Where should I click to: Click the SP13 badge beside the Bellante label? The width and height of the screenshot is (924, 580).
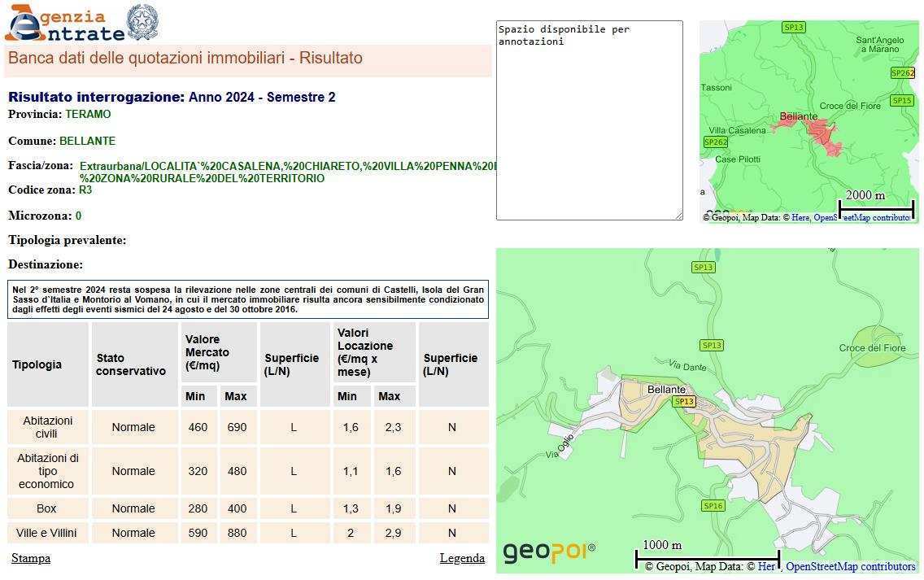click(x=684, y=402)
